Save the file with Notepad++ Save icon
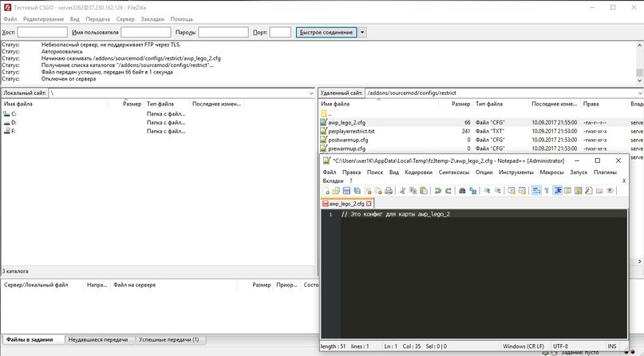 346,191
